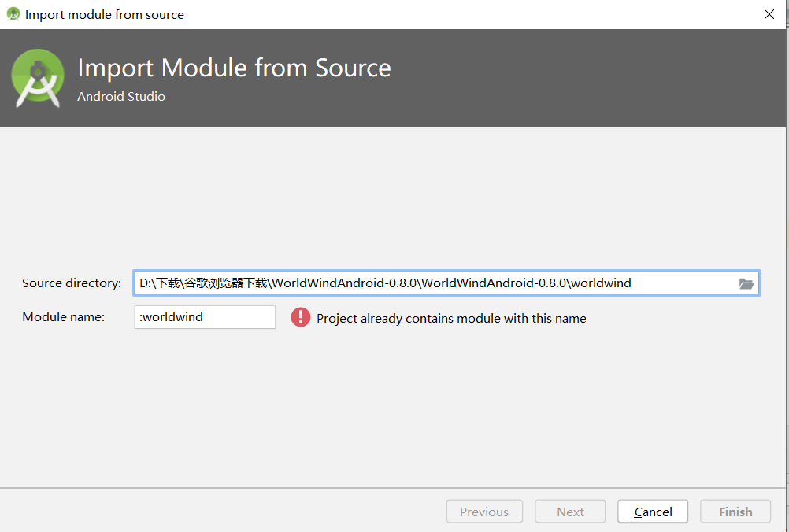
Task: Click the Import Module from Source heading
Action: click(234, 68)
